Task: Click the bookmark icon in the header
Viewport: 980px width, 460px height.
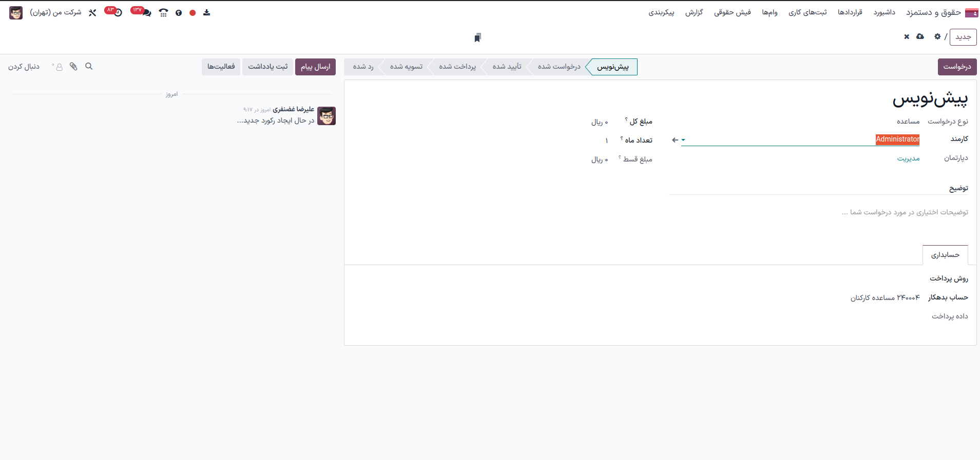Action: 477,37
